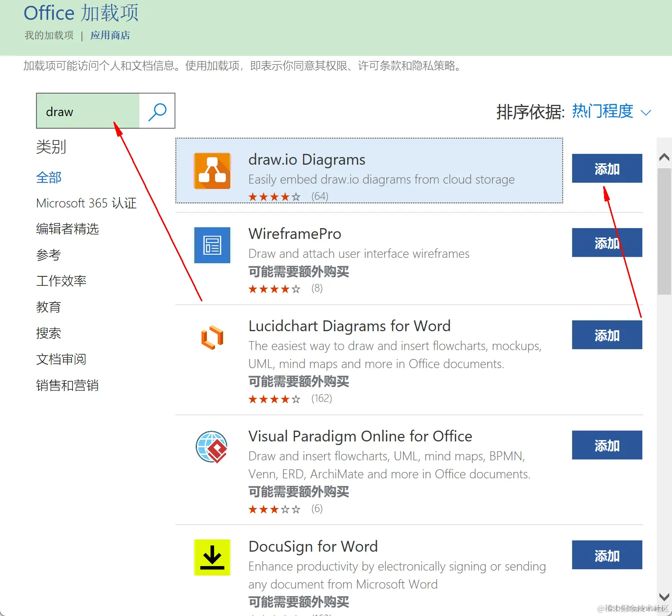Select the Microsoft 365 认证 category
The height and width of the screenshot is (616, 672).
[x=86, y=203]
